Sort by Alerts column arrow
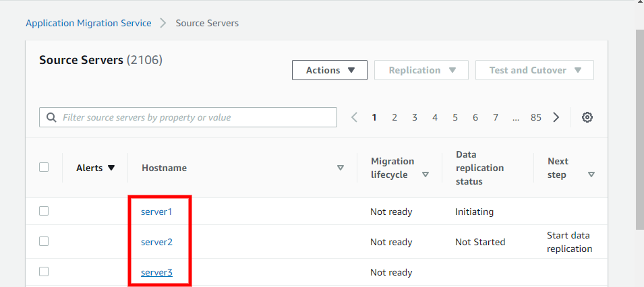Image resolution: width=644 pixels, height=287 pixels. point(111,168)
